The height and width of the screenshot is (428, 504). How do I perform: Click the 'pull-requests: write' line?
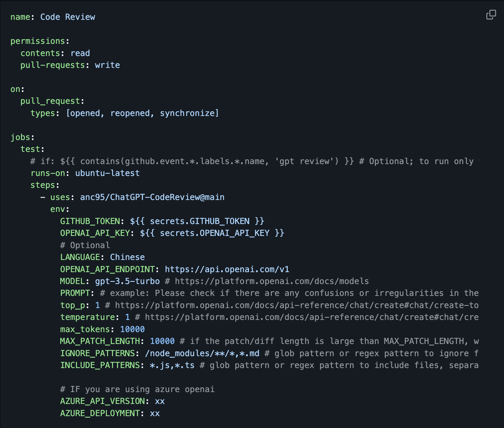click(70, 65)
